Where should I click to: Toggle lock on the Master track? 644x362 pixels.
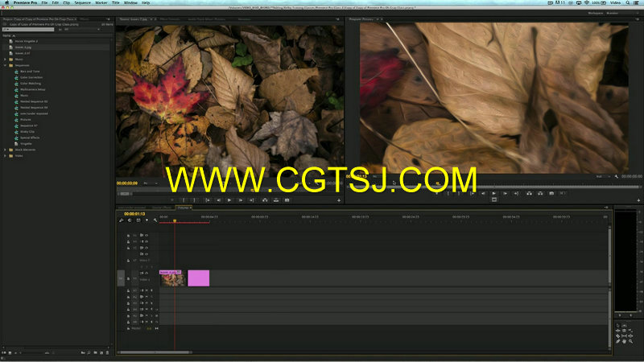tap(128, 328)
